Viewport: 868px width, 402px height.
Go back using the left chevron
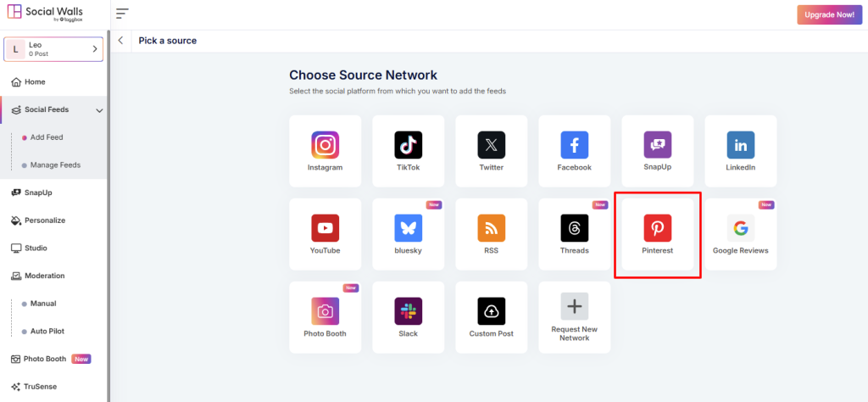[121, 41]
